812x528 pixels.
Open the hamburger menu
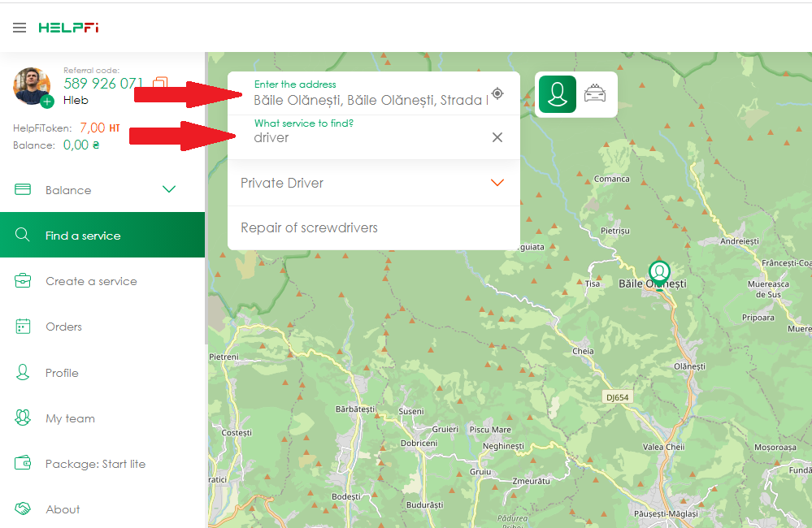click(x=20, y=28)
